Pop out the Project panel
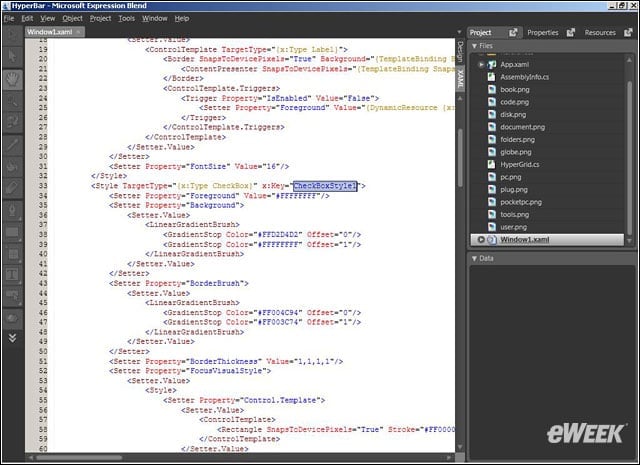 513,32
